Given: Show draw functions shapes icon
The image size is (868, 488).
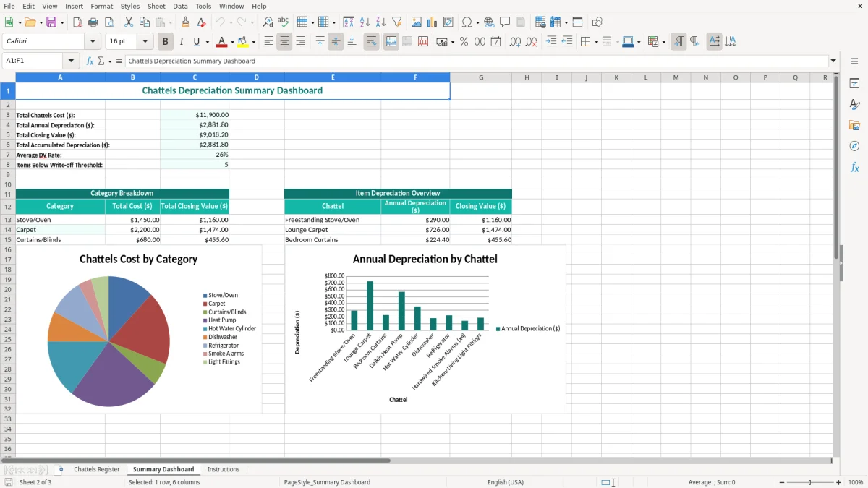Looking at the screenshot, I should (597, 22).
